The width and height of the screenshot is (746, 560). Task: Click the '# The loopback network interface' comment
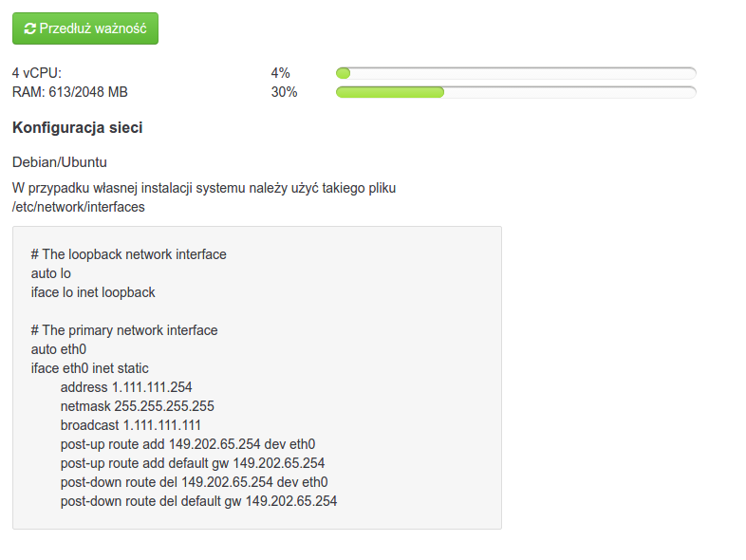pyautogui.click(x=128, y=254)
